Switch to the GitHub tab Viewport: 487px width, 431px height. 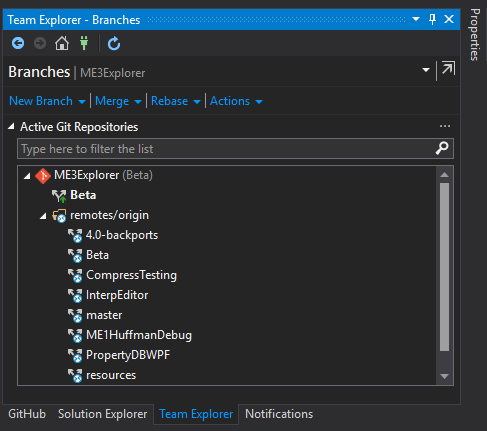27,414
